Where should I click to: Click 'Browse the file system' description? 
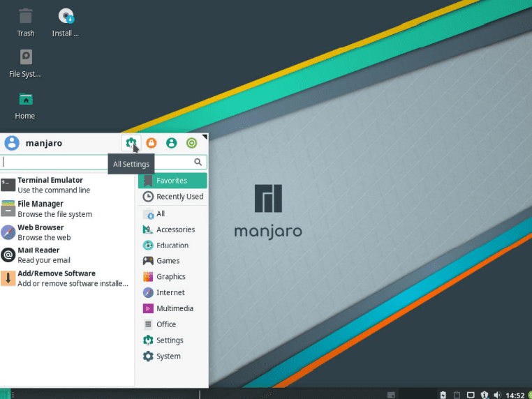55,214
